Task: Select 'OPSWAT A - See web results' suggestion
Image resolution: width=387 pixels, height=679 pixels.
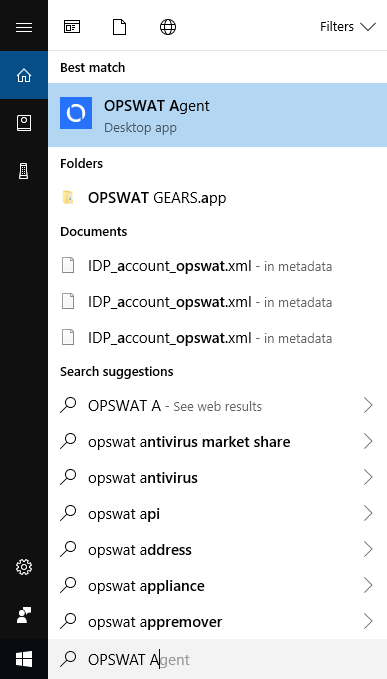Action: (x=218, y=406)
